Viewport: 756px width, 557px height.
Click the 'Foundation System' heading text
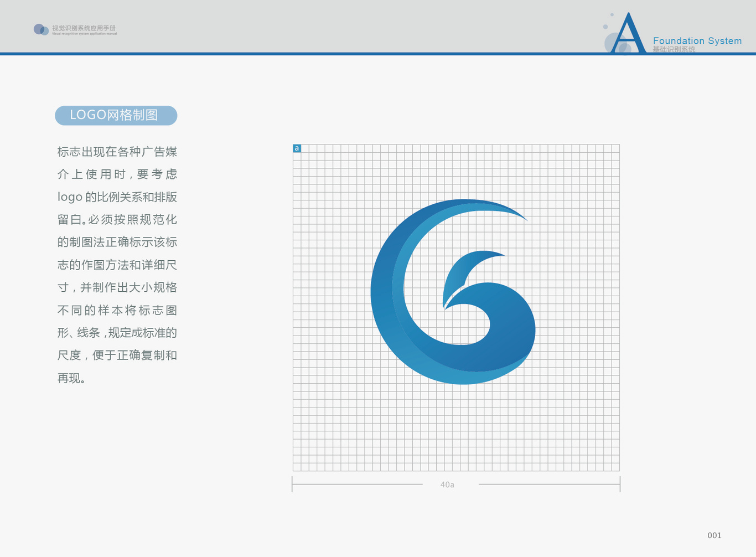coord(697,41)
